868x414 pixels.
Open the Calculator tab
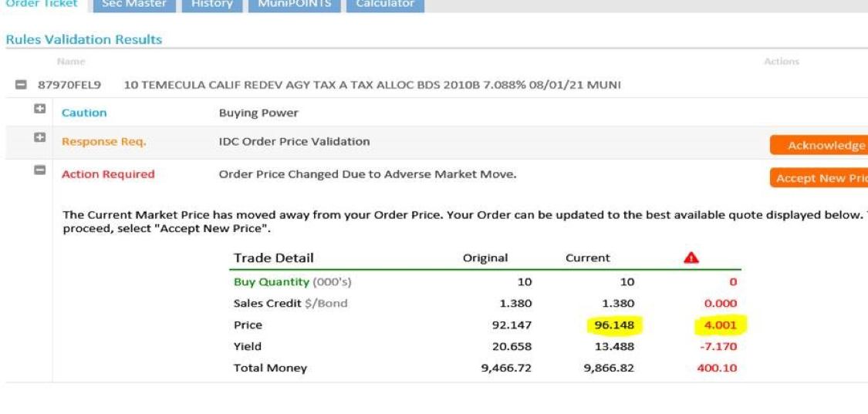384,4
